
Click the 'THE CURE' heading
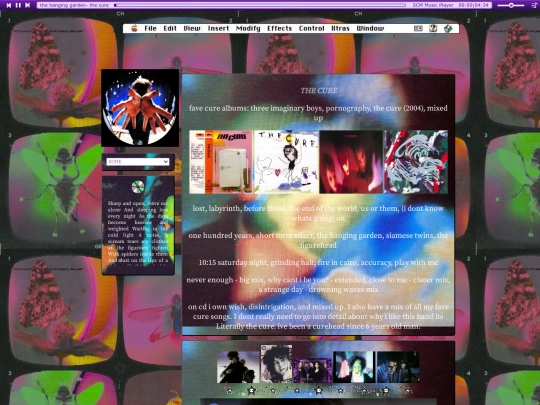[x=319, y=91]
